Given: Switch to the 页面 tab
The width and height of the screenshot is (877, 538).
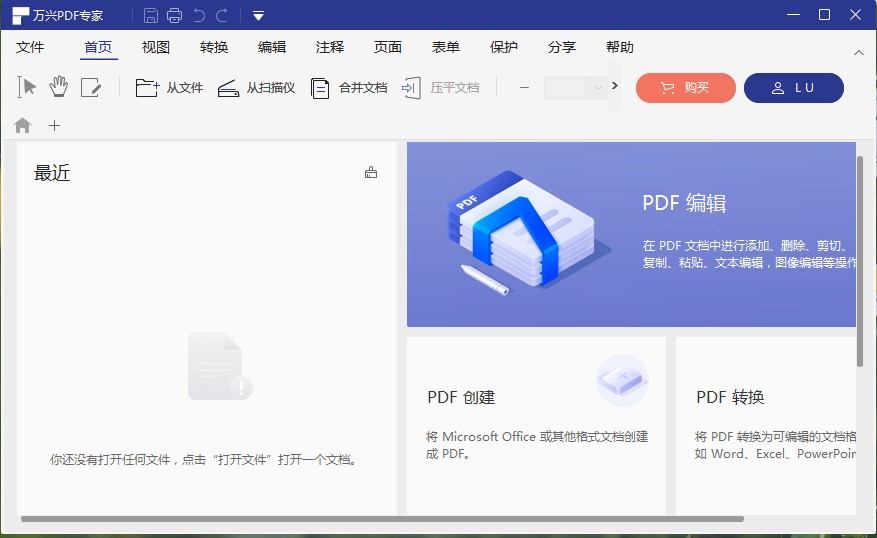Looking at the screenshot, I should point(388,48).
